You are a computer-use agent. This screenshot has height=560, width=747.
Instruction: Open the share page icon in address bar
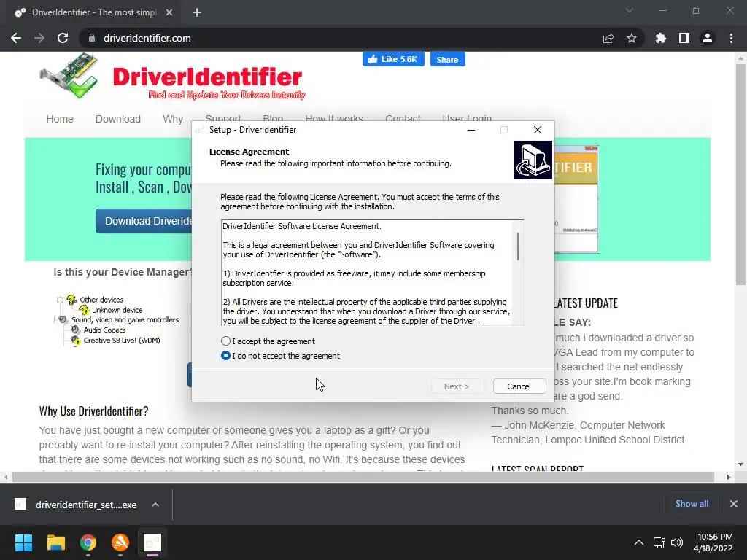608,38
